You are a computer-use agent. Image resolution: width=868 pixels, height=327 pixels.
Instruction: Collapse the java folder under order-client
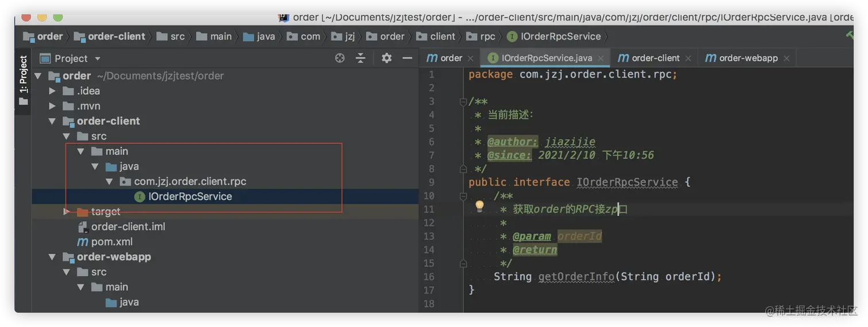tap(95, 166)
